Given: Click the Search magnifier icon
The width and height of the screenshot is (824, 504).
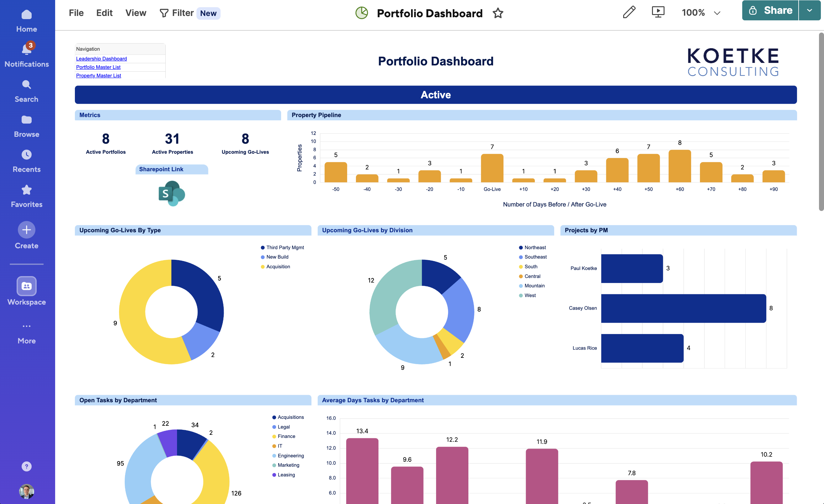Looking at the screenshot, I should pos(26,85).
